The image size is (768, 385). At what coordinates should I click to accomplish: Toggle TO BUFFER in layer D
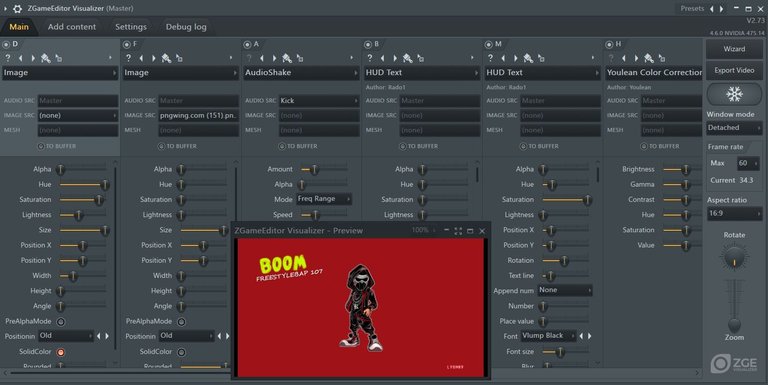57,146
